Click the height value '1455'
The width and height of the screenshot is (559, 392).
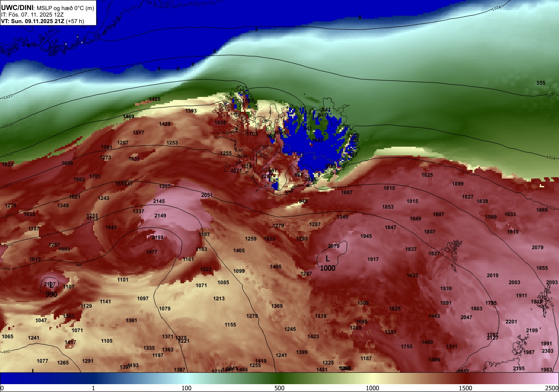click(276, 267)
